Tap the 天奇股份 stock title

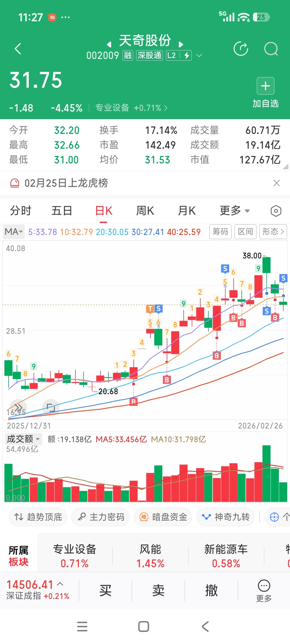coord(145,41)
